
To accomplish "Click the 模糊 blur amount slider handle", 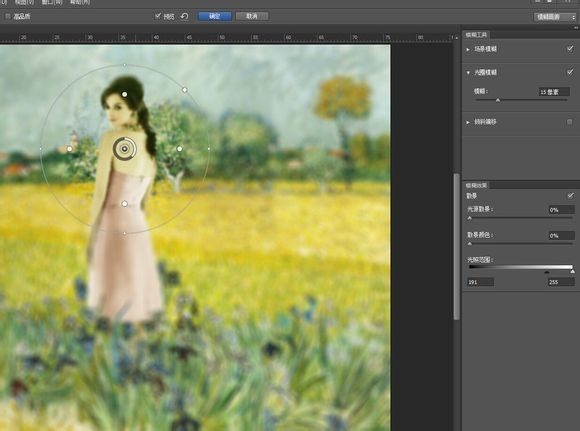I will click(x=498, y=100).
